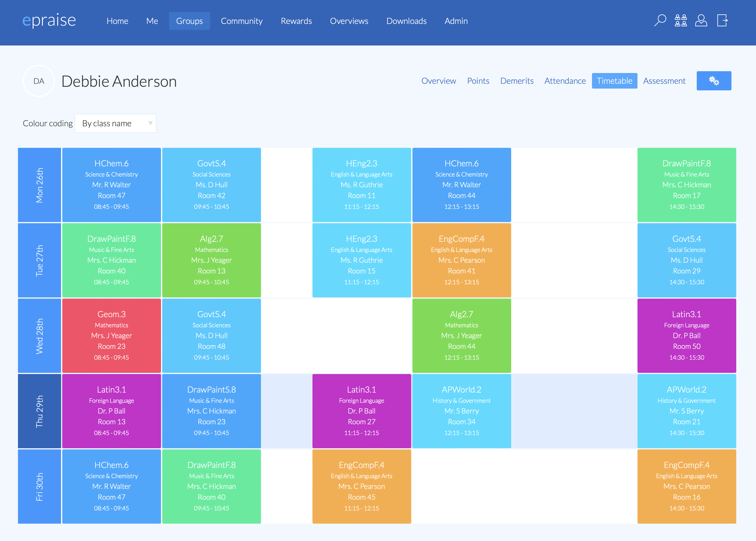Screen dimensions: 756x541
Task: Open the groups people icon
Action: tap(681, 21)
